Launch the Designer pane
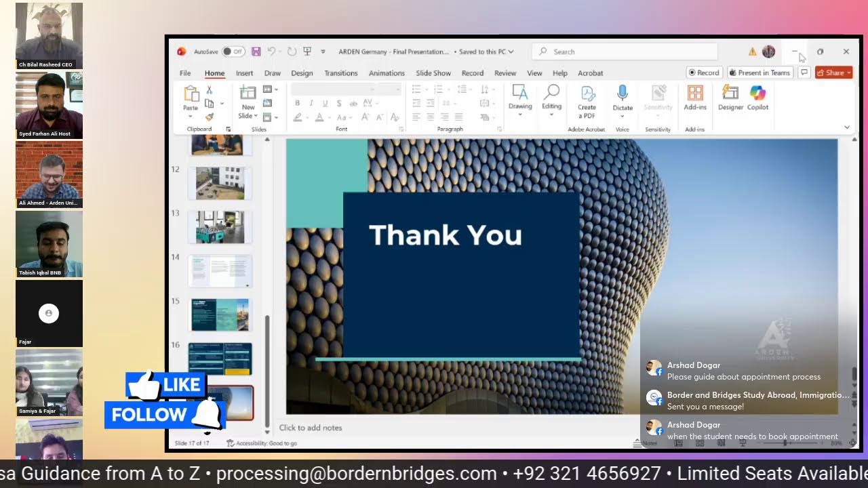This screenshot has width=868, height=488. pos(730,98)
